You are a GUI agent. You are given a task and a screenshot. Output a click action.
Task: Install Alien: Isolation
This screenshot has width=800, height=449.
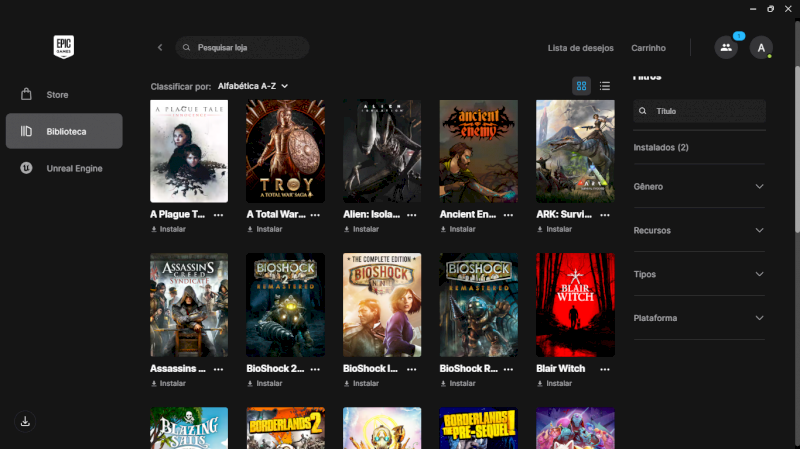click(x=361, y=230)
